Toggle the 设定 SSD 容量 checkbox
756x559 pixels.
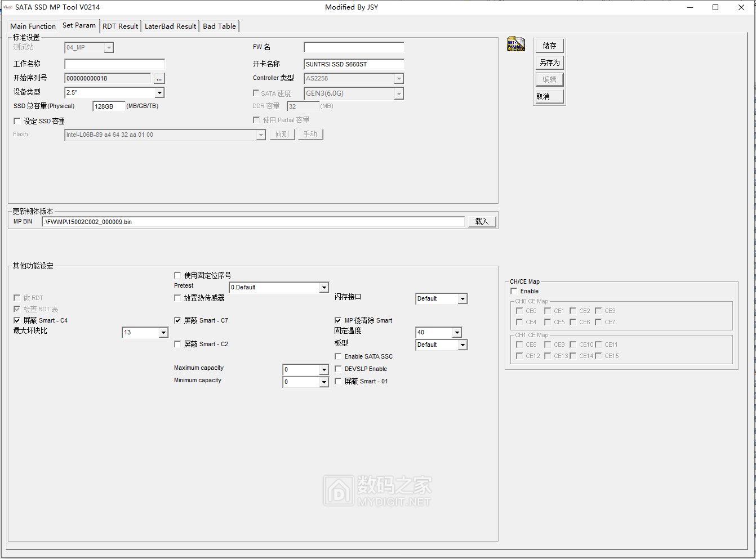tap(17, 121)
